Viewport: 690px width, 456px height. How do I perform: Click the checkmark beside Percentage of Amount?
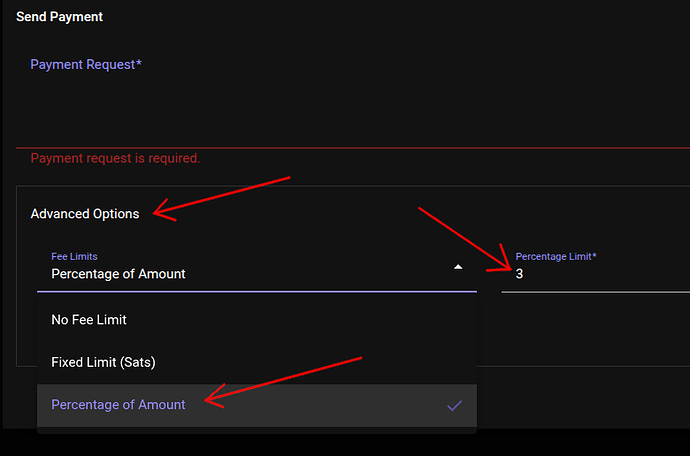coord(455,405)
